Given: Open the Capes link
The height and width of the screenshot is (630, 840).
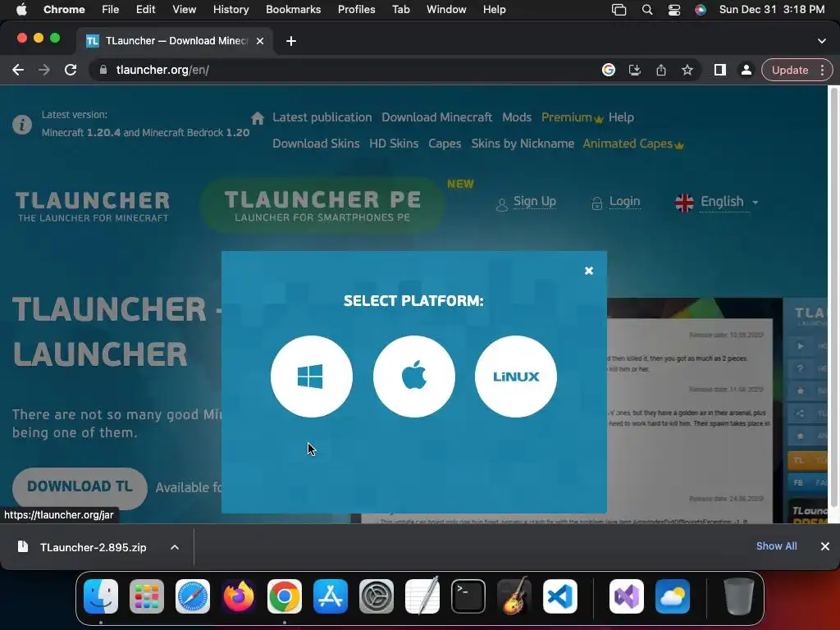Looking at the screenshot, I should pos(445,144).
